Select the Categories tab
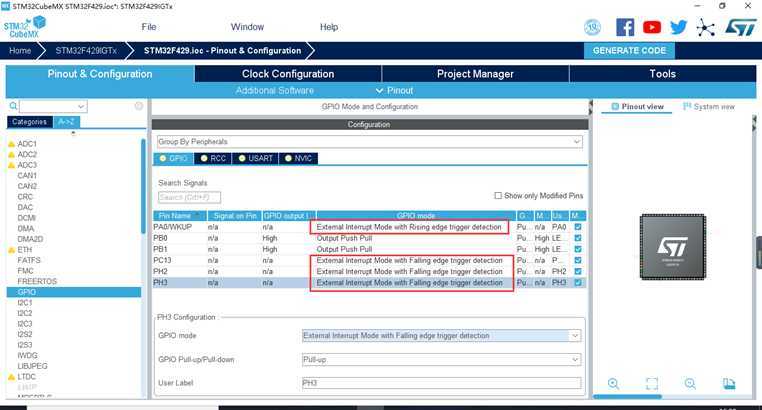This screenshot has height=410, width=762. [30, 121]
